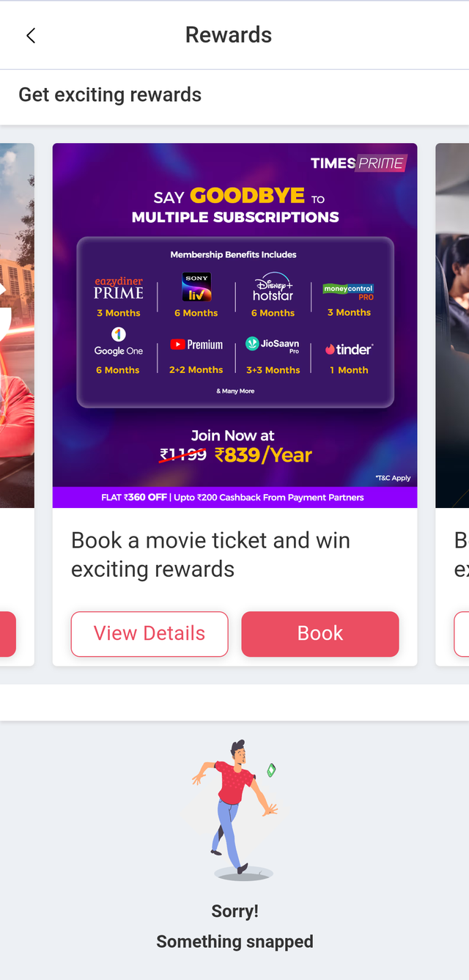Tap the EazyDiner Prime logo
Image resolution: width=469 pixels, height=980 pixels.
[x=119, y=288]
